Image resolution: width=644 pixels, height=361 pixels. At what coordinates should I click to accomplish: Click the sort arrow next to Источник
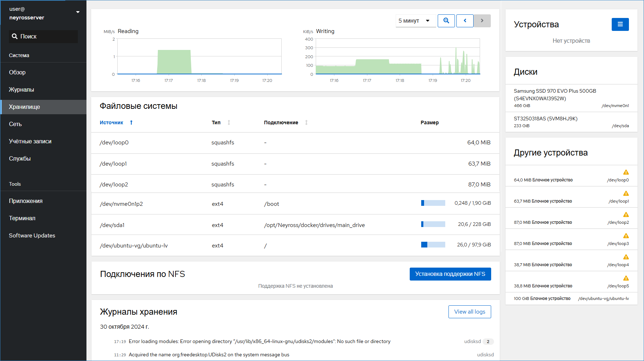click(x=131, y=122)
